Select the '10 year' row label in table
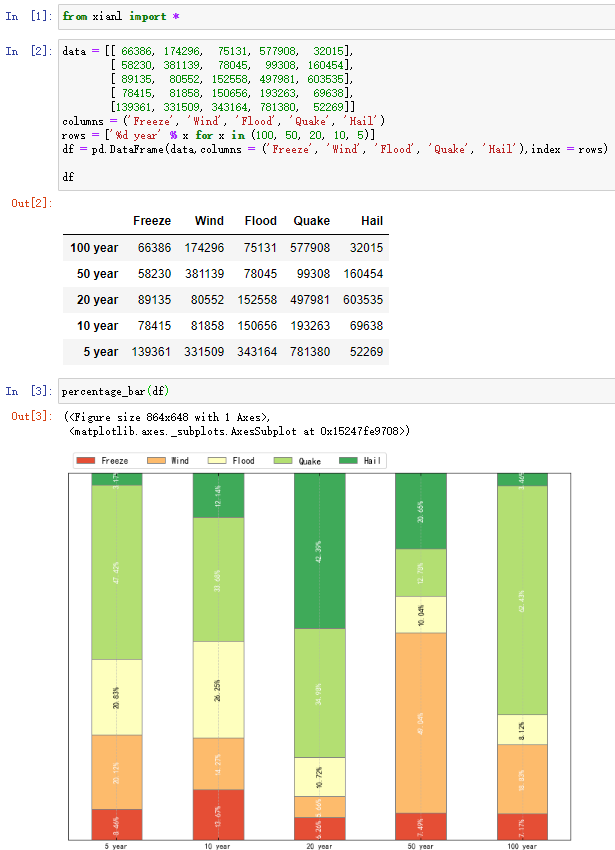This screenshot has height=850, width=615. [x=98, y=326]
